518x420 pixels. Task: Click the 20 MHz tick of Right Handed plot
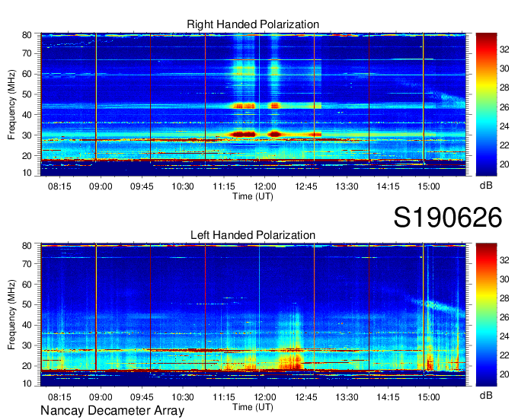point(27,156)
